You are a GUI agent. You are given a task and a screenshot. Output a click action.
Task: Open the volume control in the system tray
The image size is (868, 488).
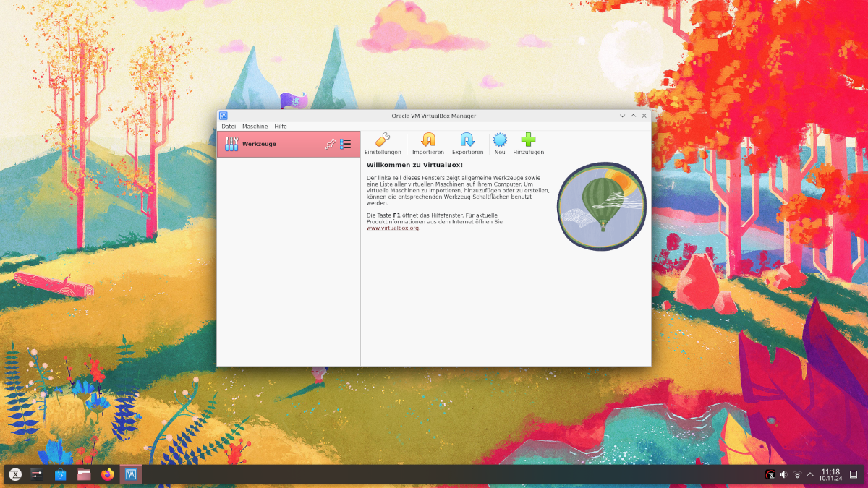coord(784,475)
